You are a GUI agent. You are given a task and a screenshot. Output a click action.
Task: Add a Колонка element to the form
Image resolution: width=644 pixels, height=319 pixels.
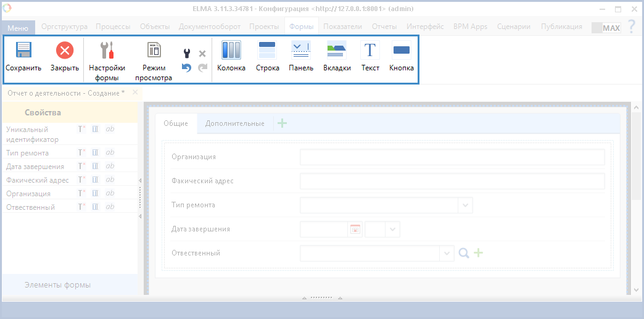(x=231, y=51)
